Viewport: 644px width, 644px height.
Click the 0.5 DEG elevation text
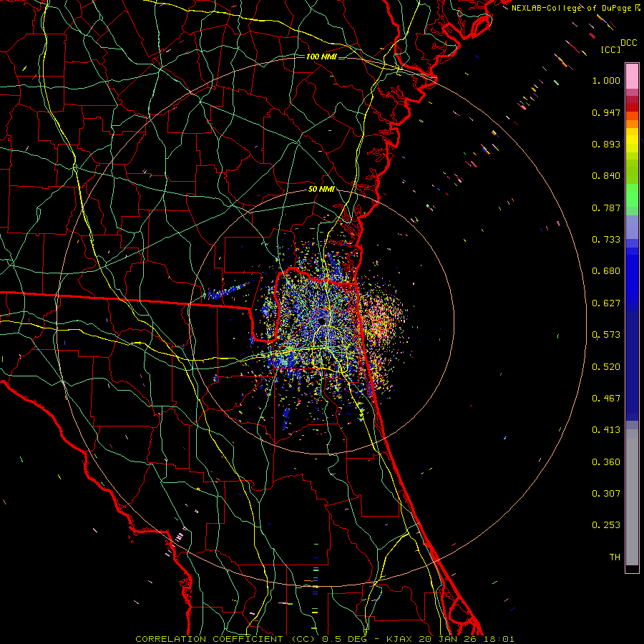coord(344,639)
